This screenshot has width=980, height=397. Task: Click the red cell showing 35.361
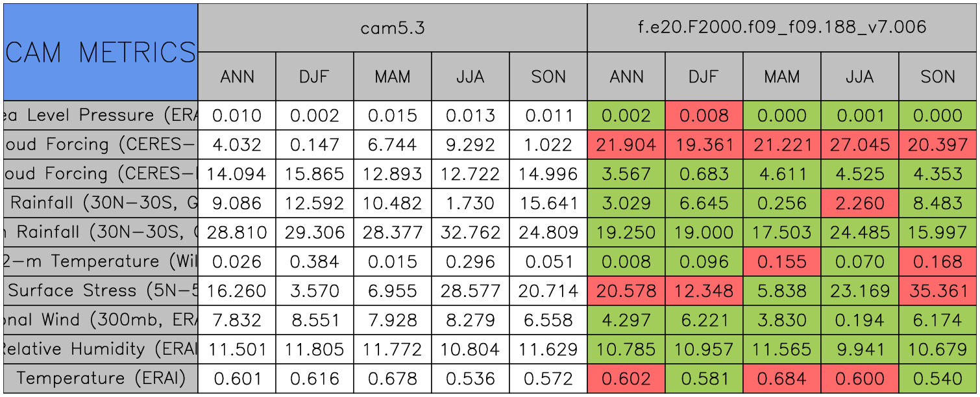(938, 290)
